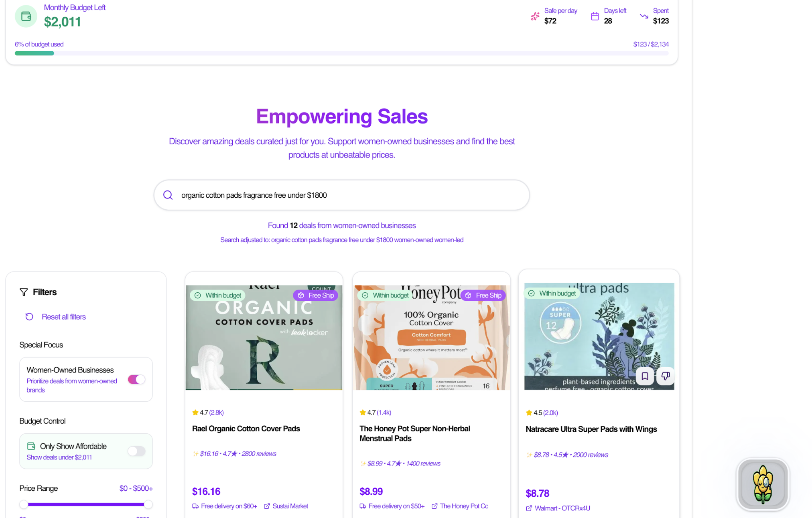
Task: Disable the Women-Owned Businesses toggle
Action: [136, 379]
